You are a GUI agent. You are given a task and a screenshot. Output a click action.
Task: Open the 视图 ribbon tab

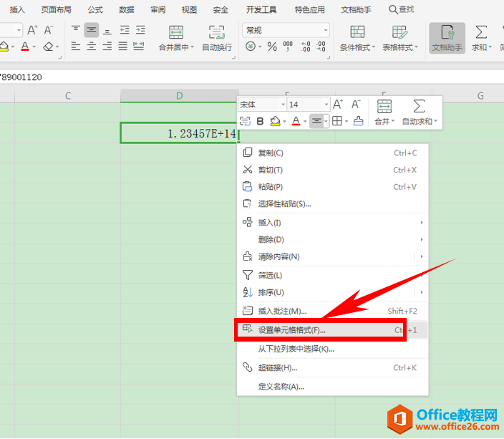[x=189, y=10]
